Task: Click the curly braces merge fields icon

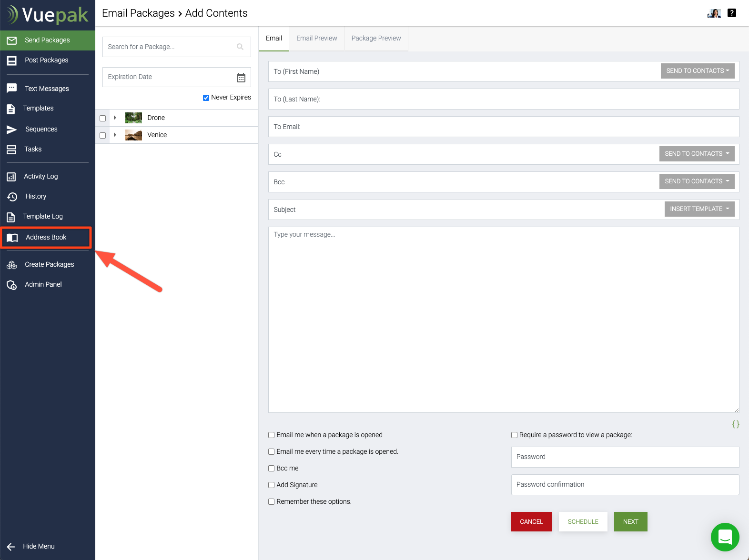Action: (x=736, y=424)
